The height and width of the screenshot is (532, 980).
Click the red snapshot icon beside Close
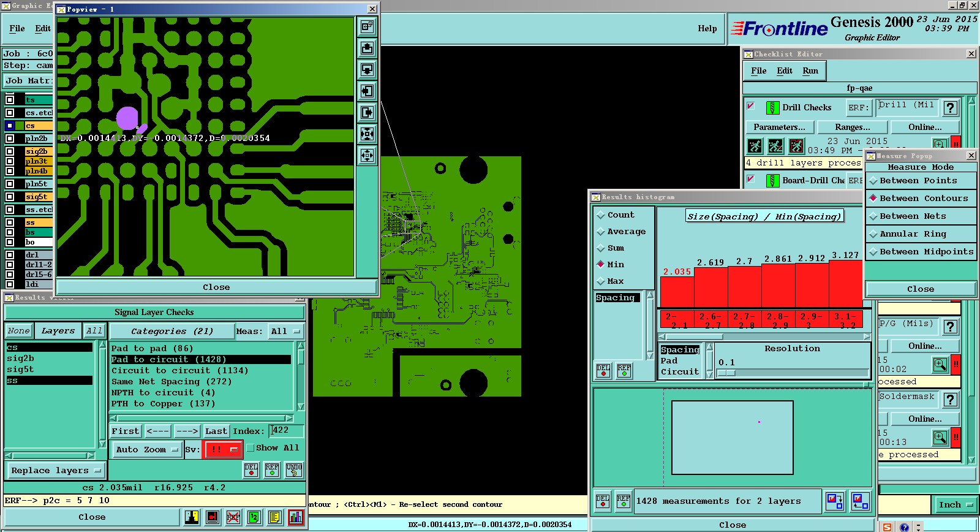pyautogui.click(x=213, y=517)
